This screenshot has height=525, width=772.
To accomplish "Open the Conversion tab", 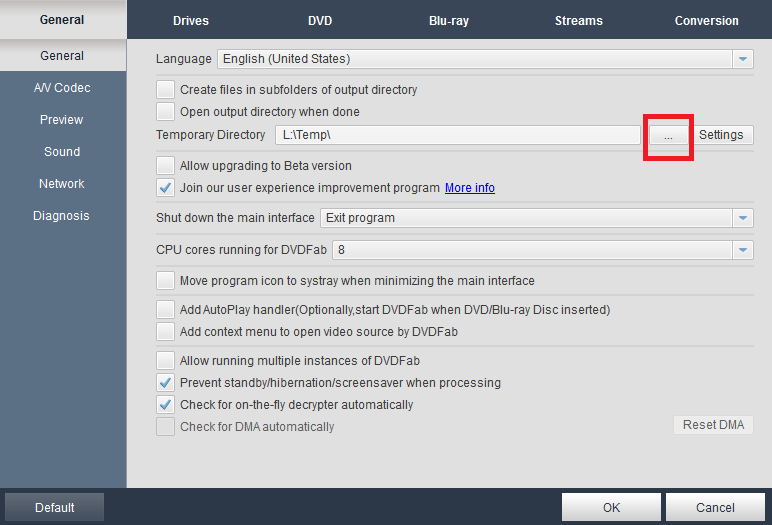I will [x=706, y=21].
